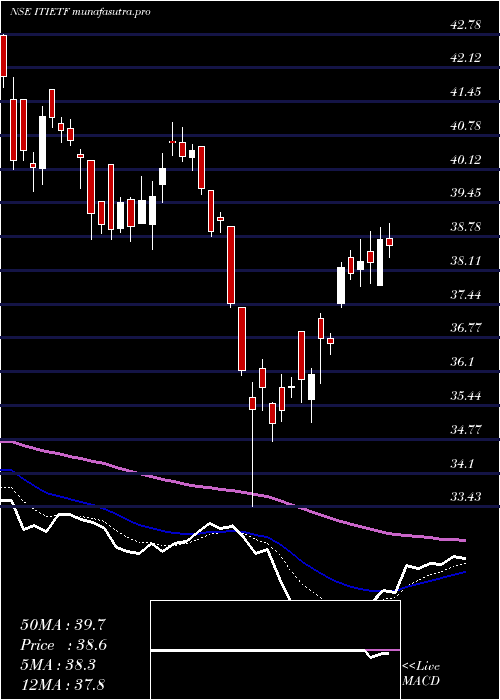The height and width of the screenshot is (700, 500).
Task: Click the Price : 38.6 readout
Action: [x=63, y=645]
